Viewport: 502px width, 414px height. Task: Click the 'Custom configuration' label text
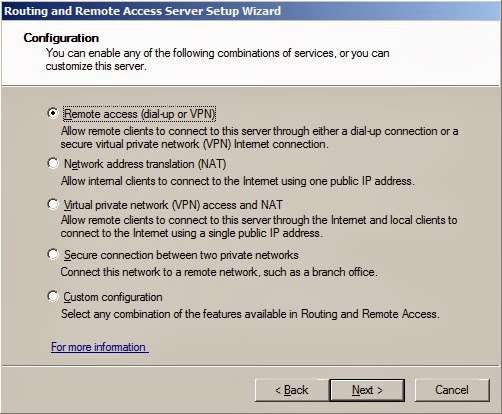pyautogui.click(x=113, y=297)
